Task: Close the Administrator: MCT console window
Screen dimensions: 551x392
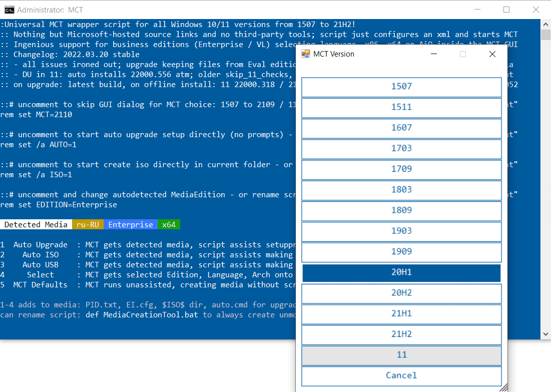Action: (x=536, y=10)
